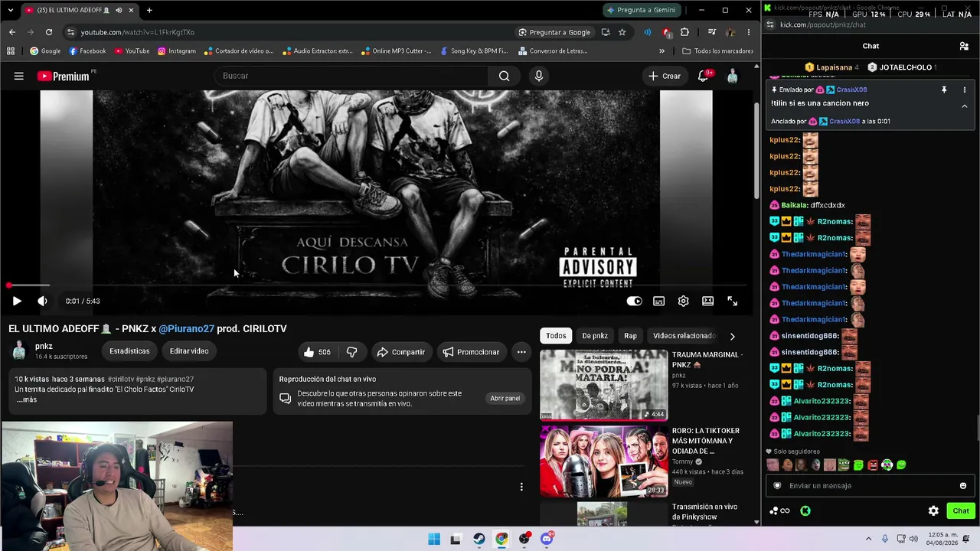Select the 'Todos' filter chip
Viewport: 980px width, 551px height.
click(556, 336)
